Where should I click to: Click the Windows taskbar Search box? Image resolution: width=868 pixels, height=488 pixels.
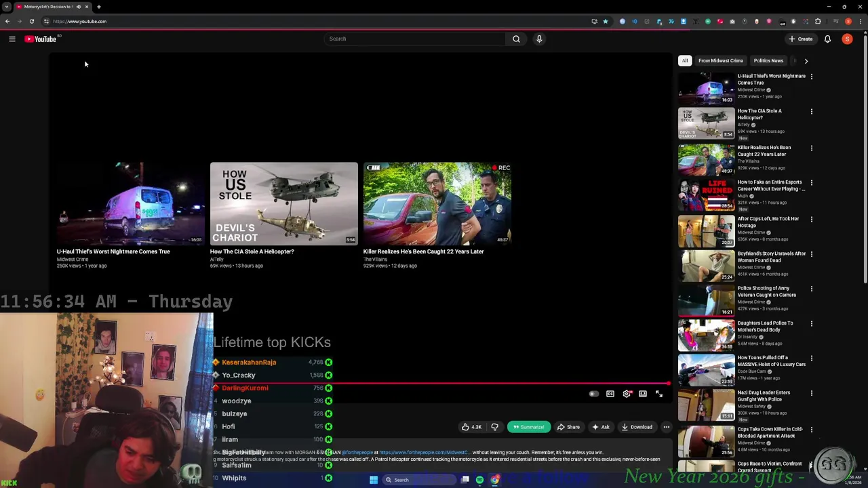click(x=418, y=480)
